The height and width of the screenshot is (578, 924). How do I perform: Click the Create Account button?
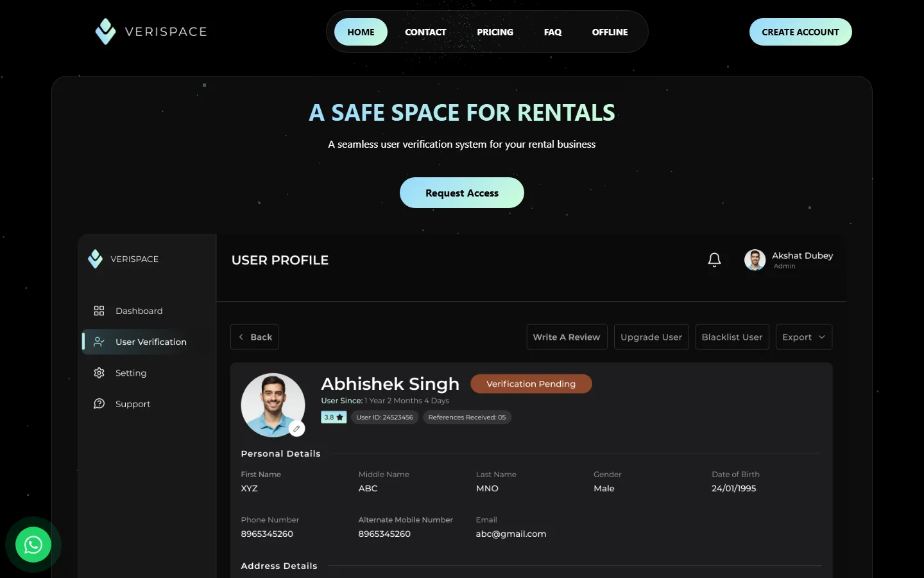800,32
